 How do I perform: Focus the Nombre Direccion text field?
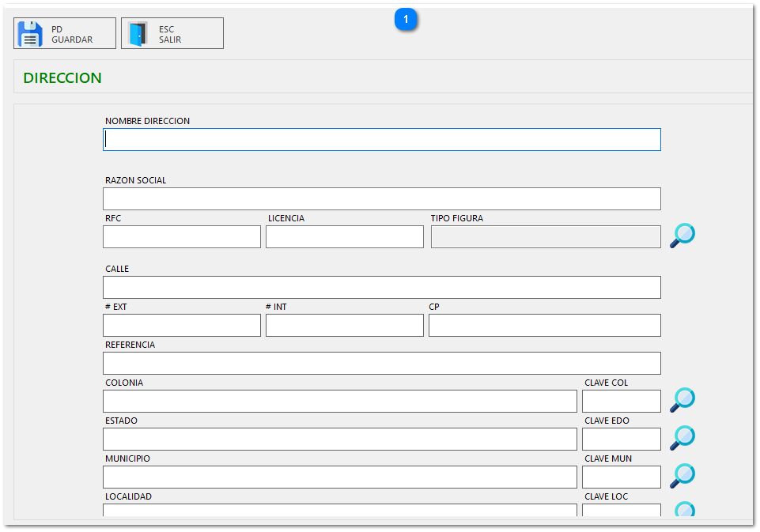(381, 140)
